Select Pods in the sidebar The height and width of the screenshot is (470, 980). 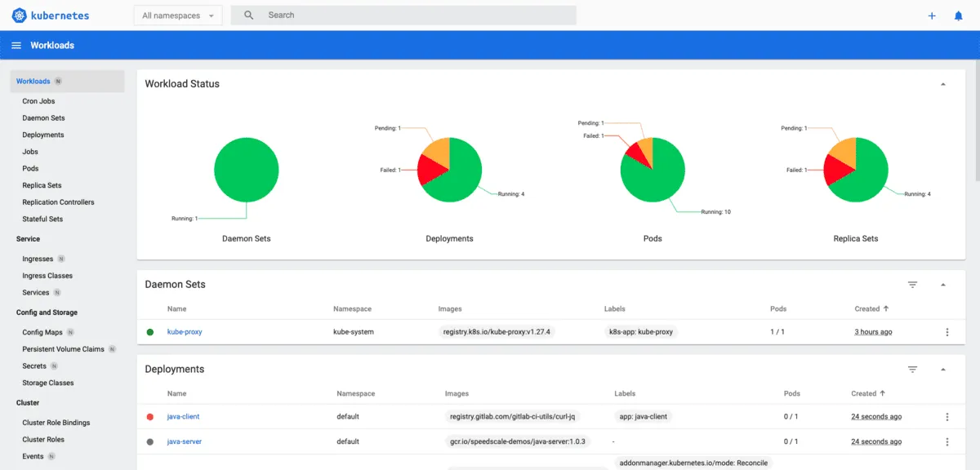pos(30,168)
